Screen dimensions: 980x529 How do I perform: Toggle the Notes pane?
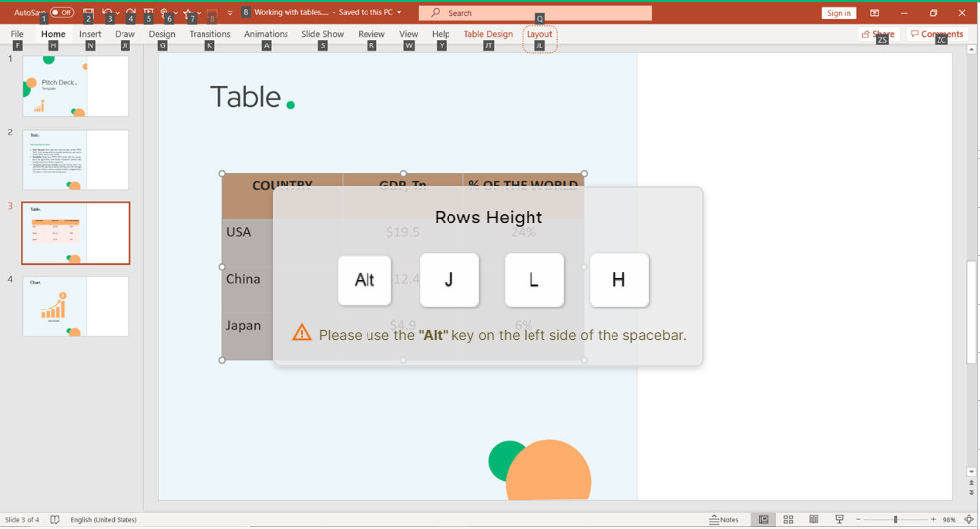tap(724, 520)
